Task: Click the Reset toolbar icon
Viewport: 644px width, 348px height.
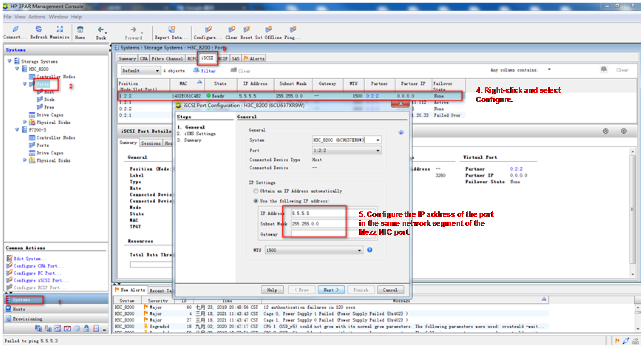Action: (x=246, y=29)
